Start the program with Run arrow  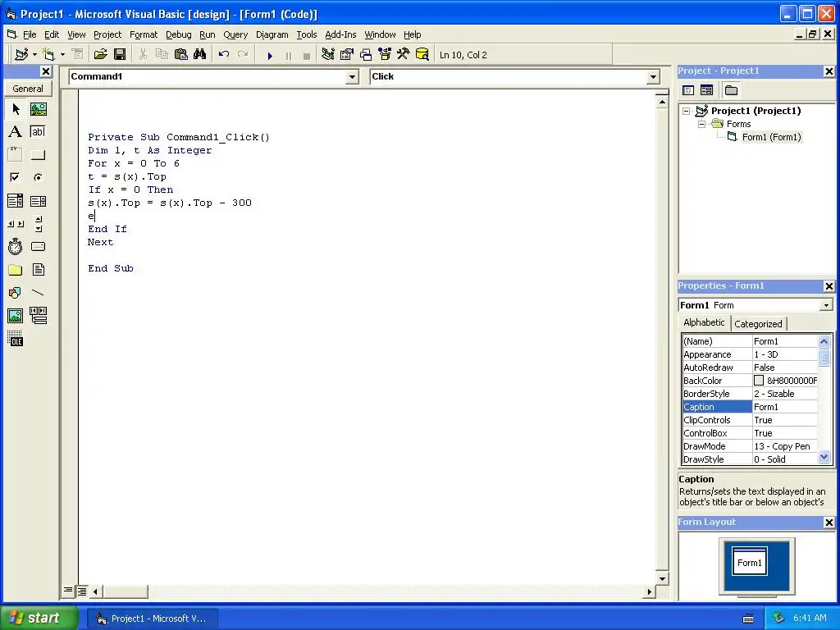coord(270,55)
